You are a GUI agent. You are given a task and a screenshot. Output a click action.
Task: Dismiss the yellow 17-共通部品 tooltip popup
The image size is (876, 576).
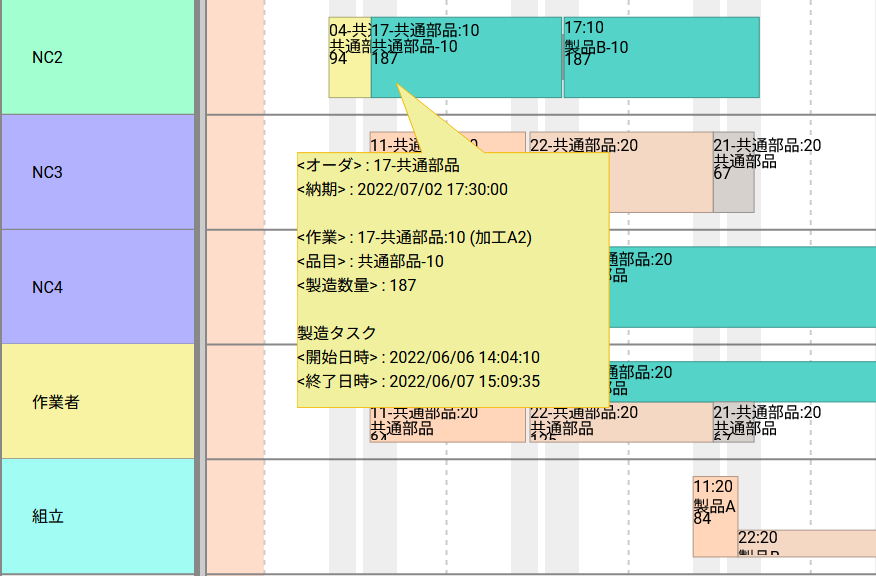tap(450, 280)
